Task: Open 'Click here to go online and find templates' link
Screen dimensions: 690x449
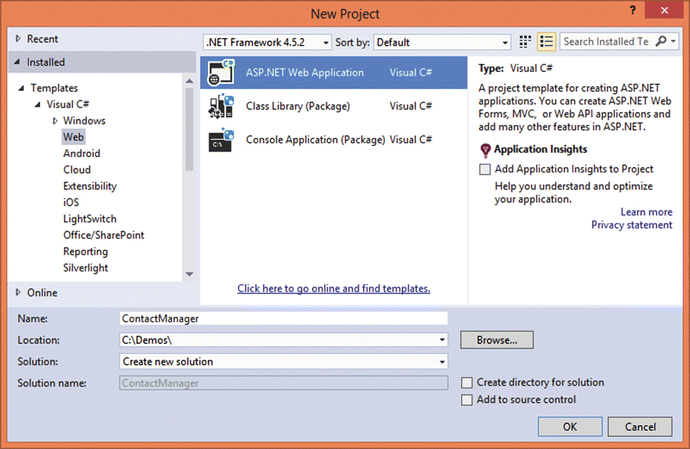Action: click(x=334, y=288)
